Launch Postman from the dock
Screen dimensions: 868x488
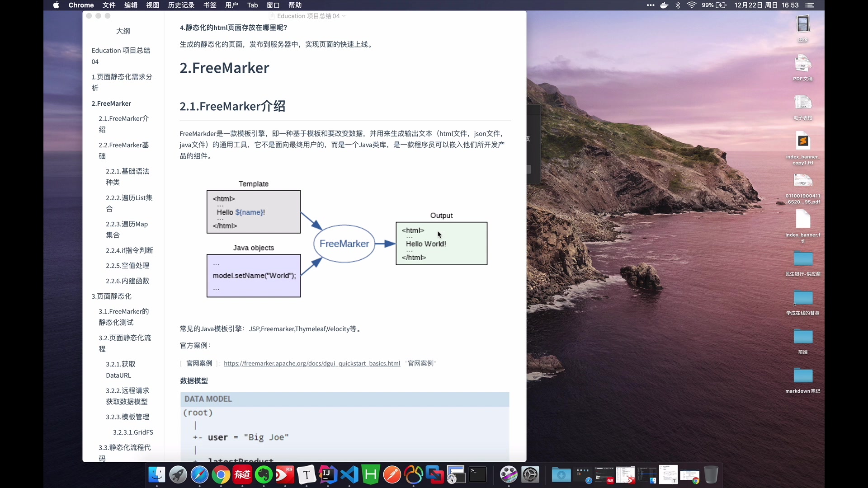click(x=392, y=475)
